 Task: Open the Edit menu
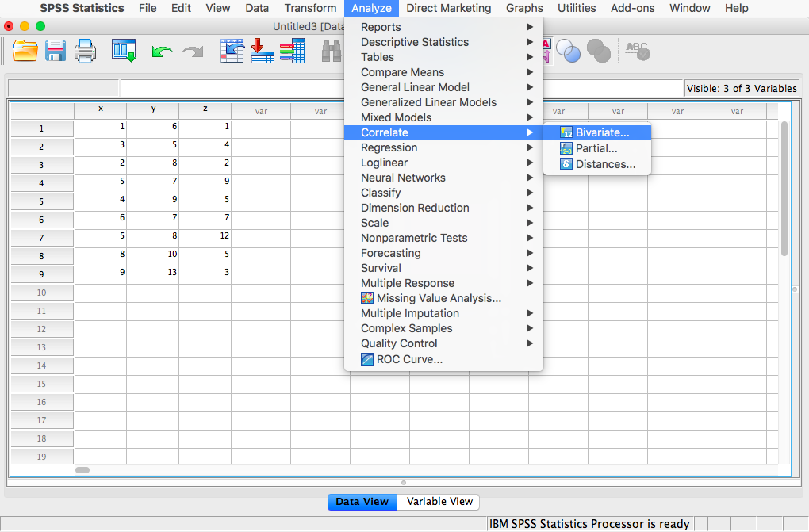181,8
